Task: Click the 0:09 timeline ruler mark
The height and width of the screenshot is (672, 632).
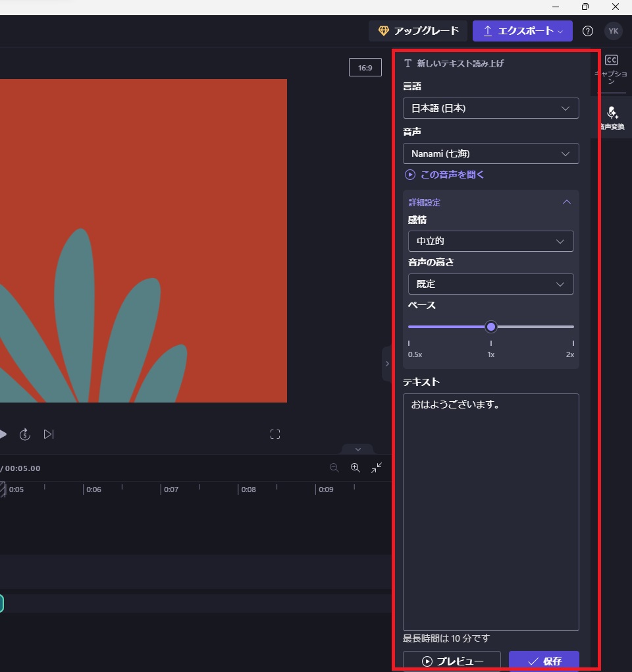Action: pos(326,490)
